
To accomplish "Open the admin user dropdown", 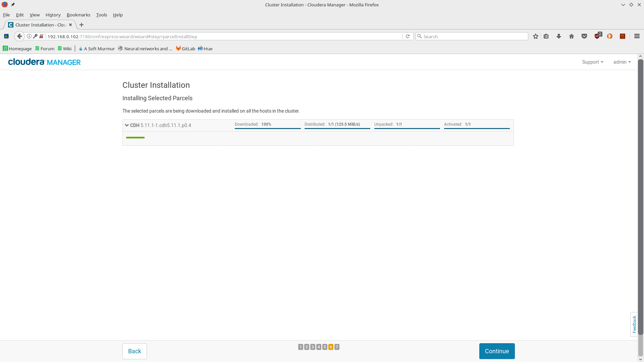I will coord(622,62).
